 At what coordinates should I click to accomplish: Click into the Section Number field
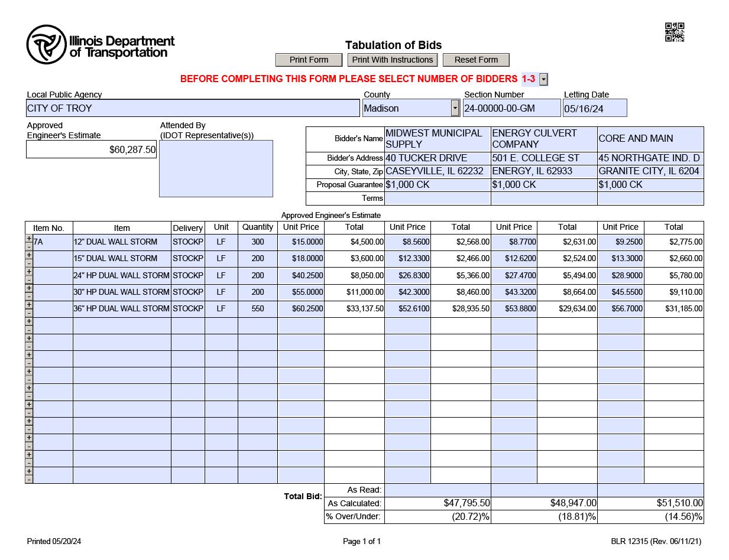point(511,108)
